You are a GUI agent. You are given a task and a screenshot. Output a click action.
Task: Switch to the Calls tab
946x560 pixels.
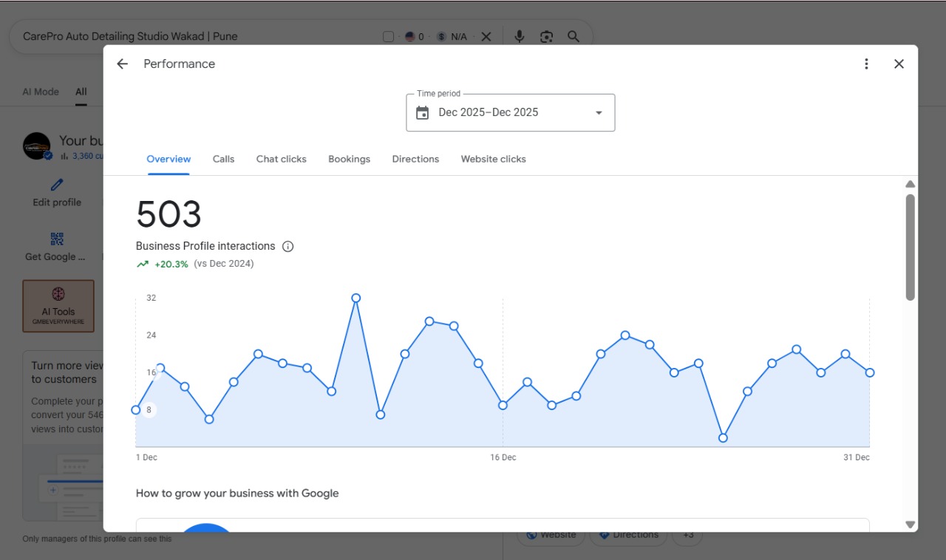coord(223,159)
